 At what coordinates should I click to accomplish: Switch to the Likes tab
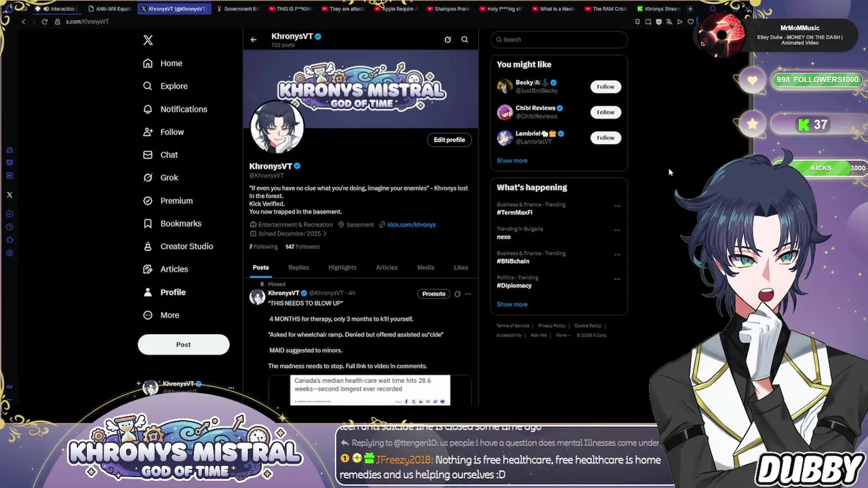pyautogui.click(x=461, y=268)
